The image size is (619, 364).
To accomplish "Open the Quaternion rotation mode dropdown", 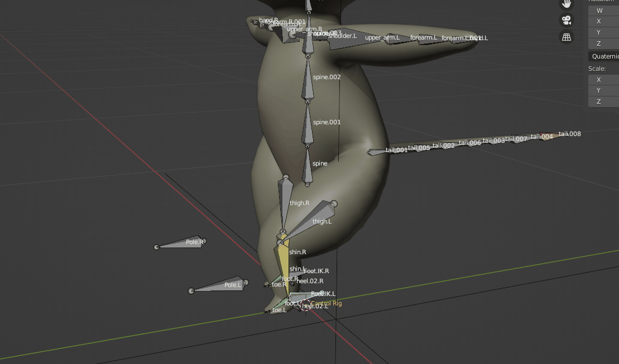I will (x=603, y=56).
